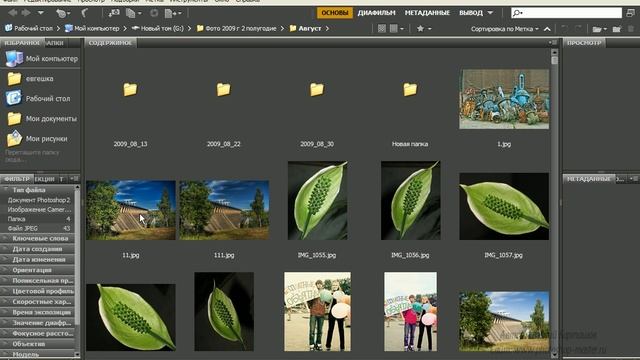Open thumbnail options grid icon dropdown

[396, 29]
